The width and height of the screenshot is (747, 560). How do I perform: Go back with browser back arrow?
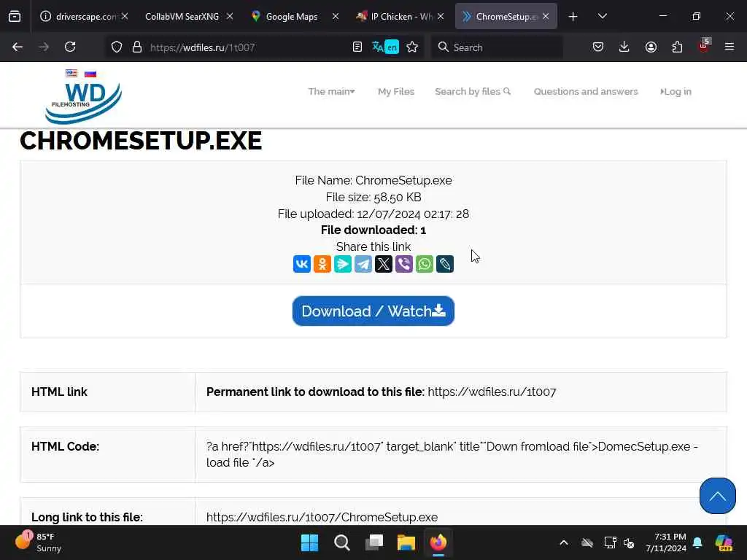tap(18, 47)
